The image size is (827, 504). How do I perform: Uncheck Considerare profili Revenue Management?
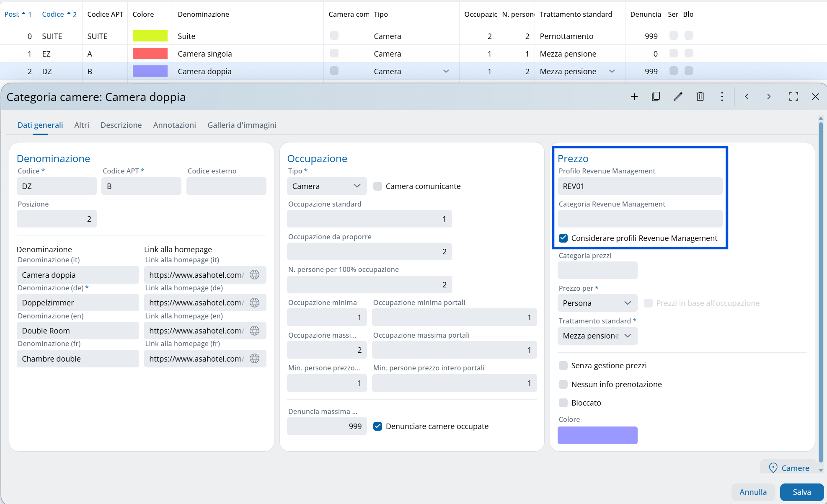coord(563,238)
